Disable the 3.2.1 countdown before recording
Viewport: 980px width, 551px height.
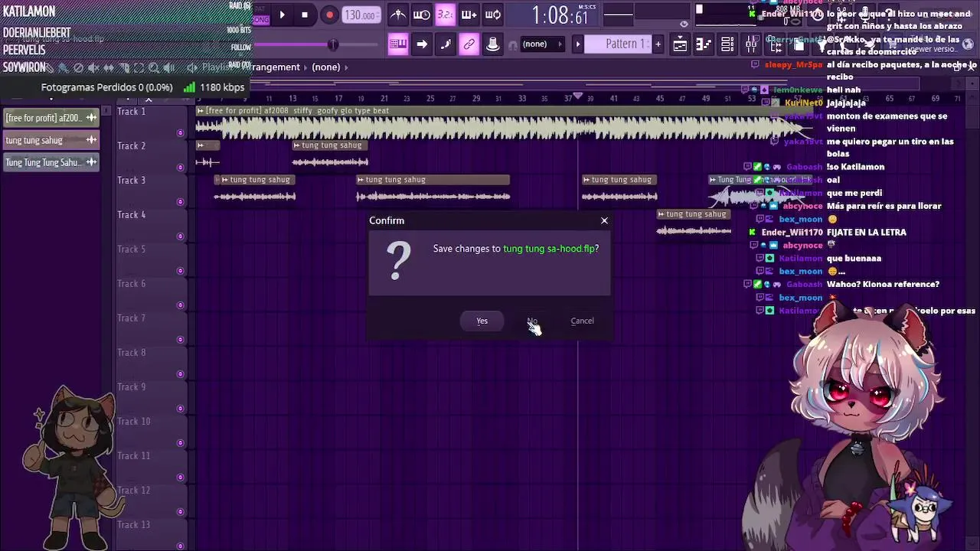coord(445,15)
